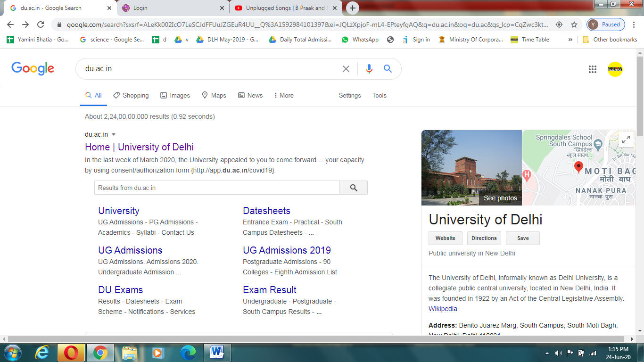644x362 pixels.
Task: Reload the current page
Action: click(41, 25)
